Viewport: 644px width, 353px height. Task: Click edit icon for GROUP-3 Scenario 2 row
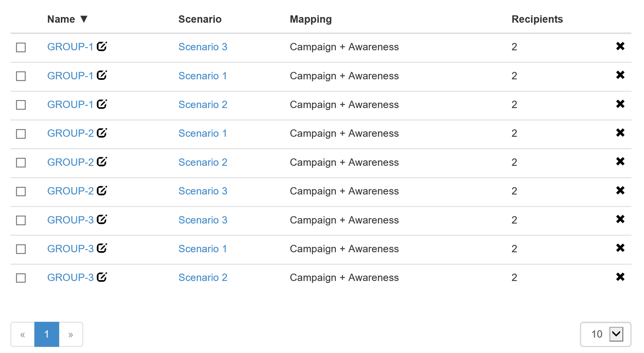[x=102, y=277]
